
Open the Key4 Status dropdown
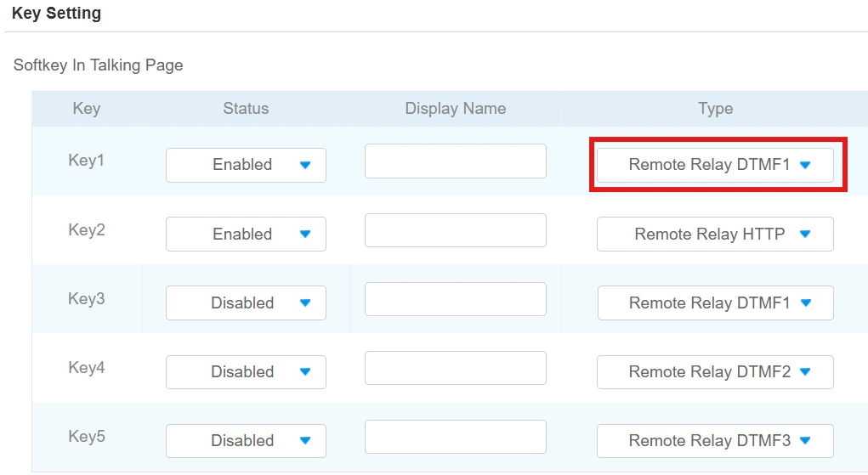tap(246, 371)
